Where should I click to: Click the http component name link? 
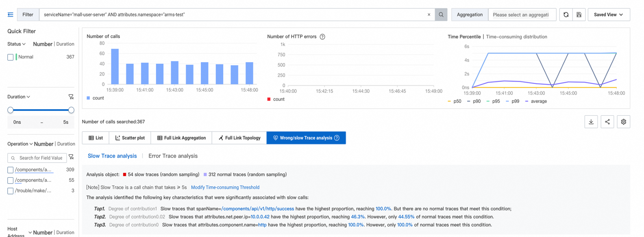coord(262,225)
